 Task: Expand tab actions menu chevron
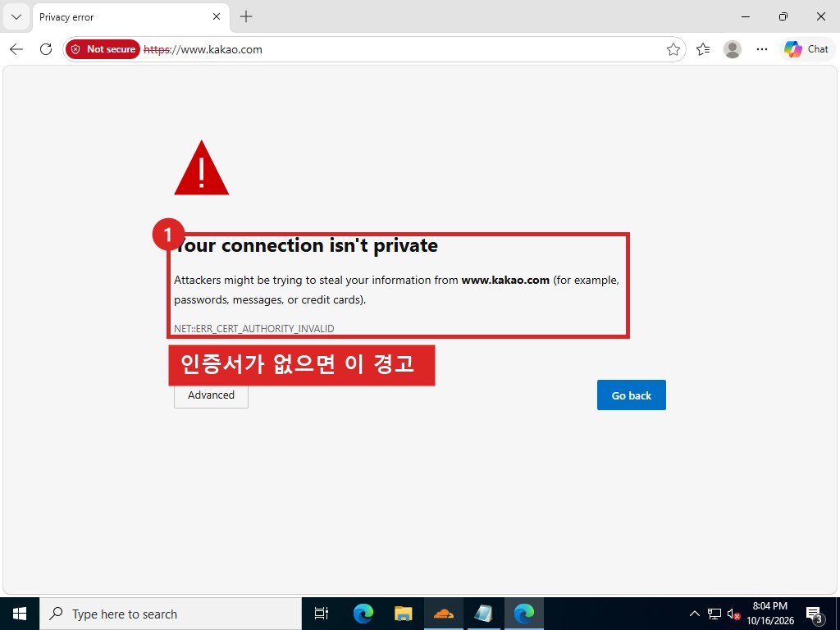(16, 16)
